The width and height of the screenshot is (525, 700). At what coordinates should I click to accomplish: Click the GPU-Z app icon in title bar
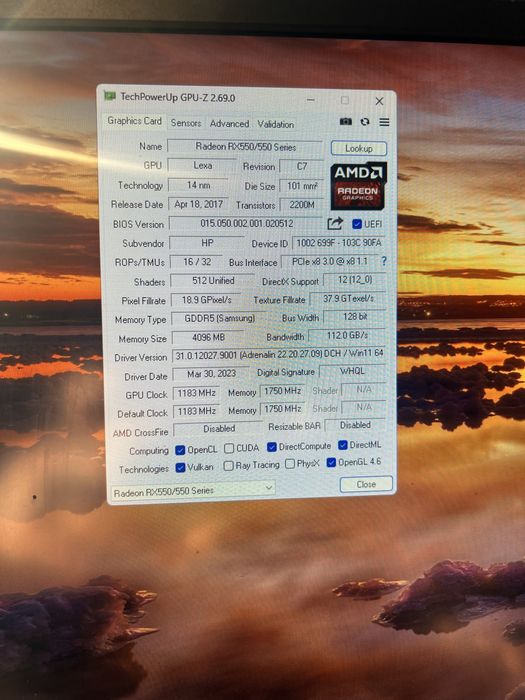click(110, 96)
